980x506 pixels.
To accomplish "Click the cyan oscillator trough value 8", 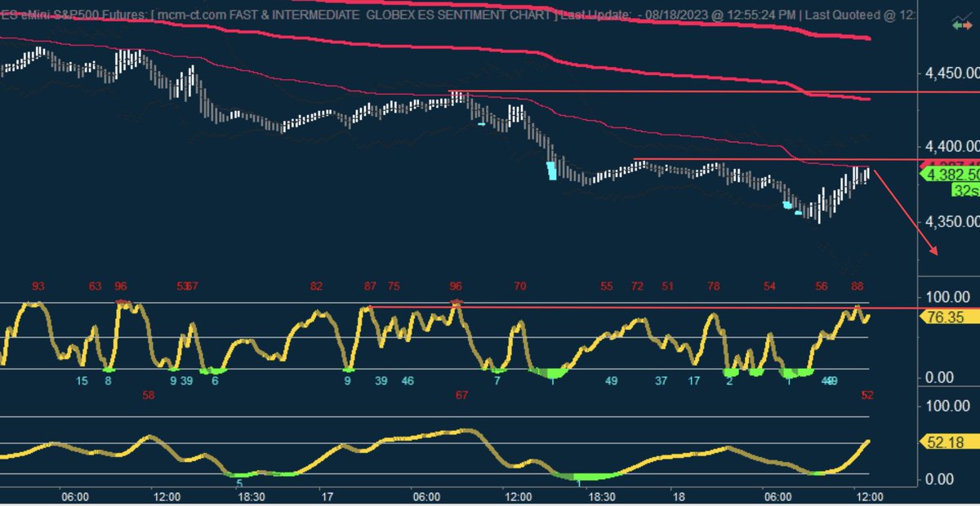I will point(108,380).
